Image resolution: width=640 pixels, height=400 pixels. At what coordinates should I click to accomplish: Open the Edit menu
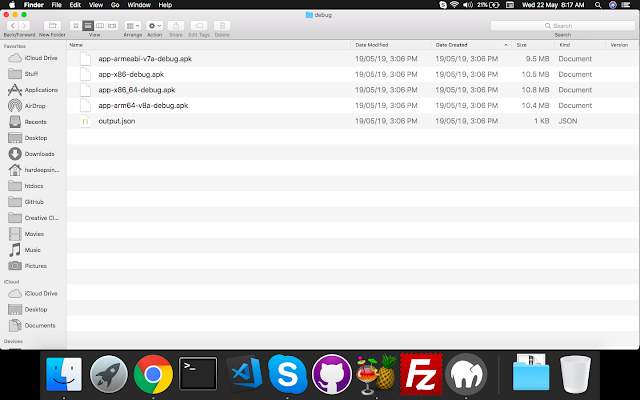[x=75, y=5]
